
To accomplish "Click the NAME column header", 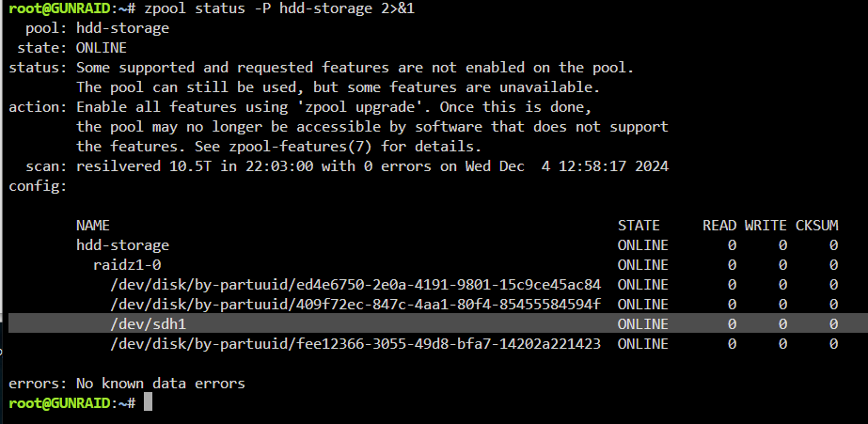I will click(93, 226).
